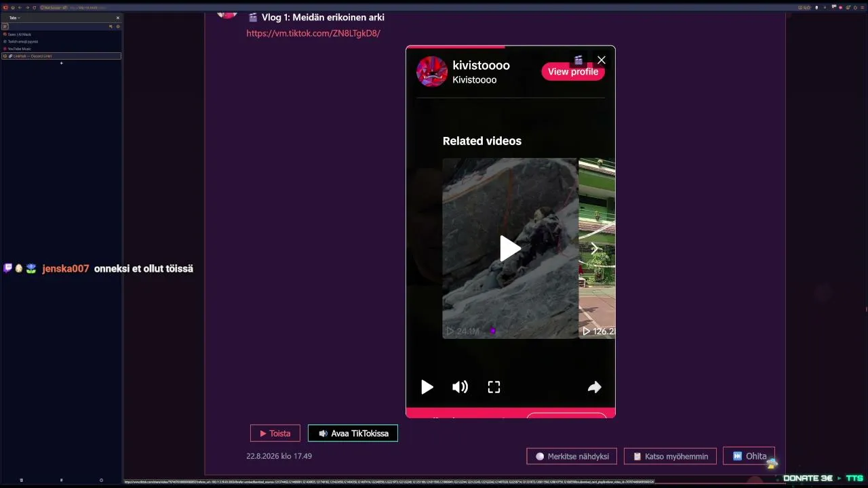Open a new tab with plus icon
868x488 pixels.
pyautogui.click(x=61, y=63)
